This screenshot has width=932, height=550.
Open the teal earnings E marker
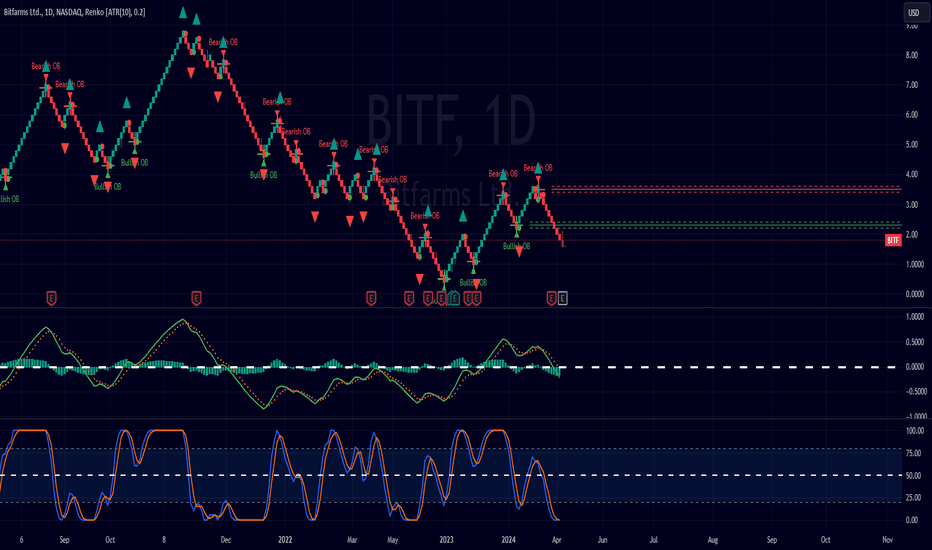(455, 298)
